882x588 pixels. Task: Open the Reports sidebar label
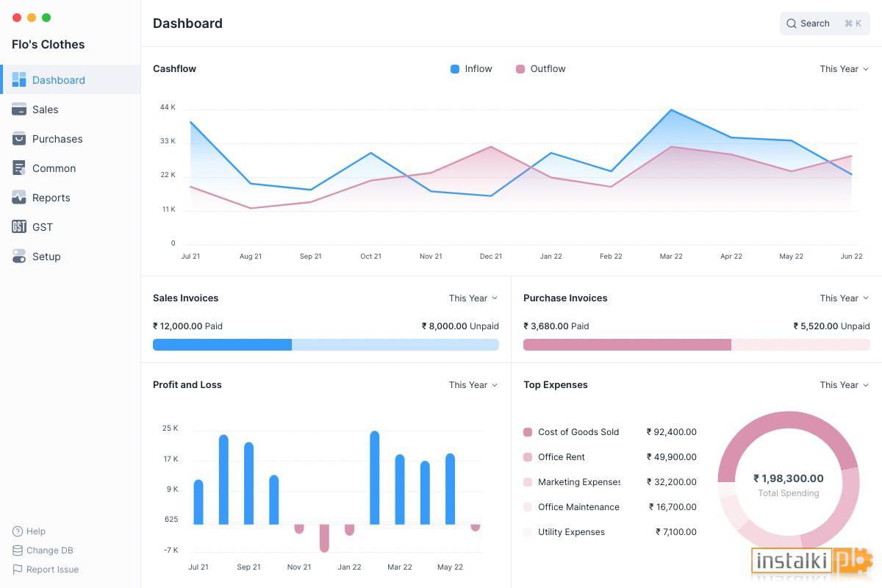[51, 197]
